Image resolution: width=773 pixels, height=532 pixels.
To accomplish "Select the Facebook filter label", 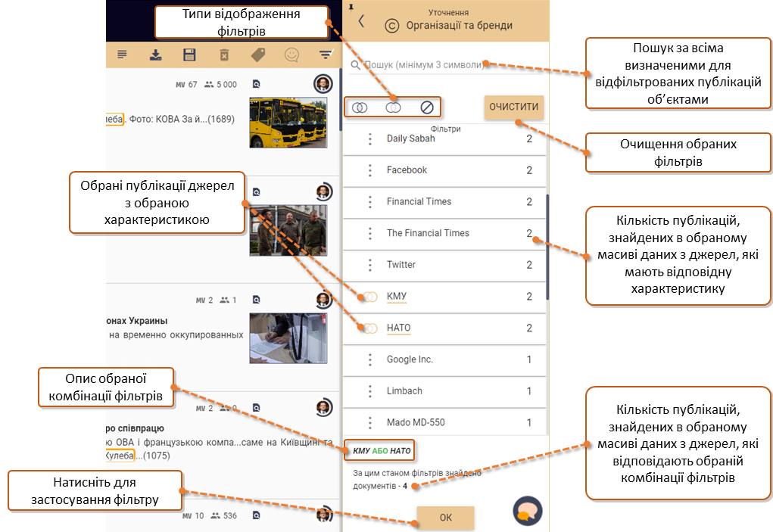I will (407, 170).
